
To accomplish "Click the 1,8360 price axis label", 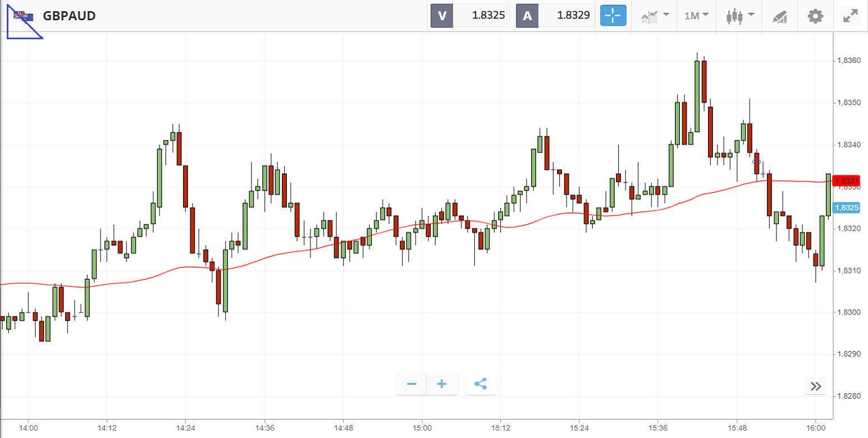I will tap(848, 61).
